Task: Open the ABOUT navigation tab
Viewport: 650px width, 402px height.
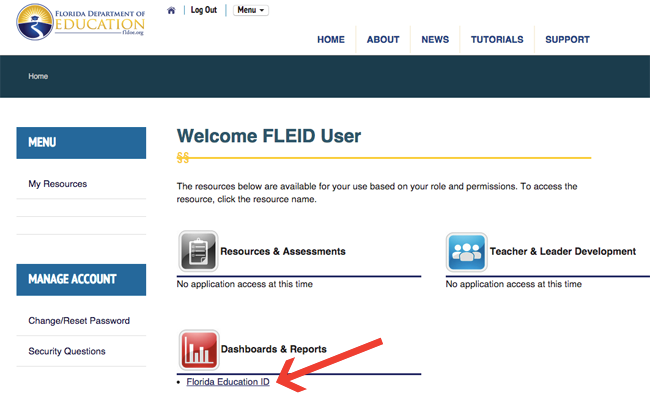Action: [383, 39]
